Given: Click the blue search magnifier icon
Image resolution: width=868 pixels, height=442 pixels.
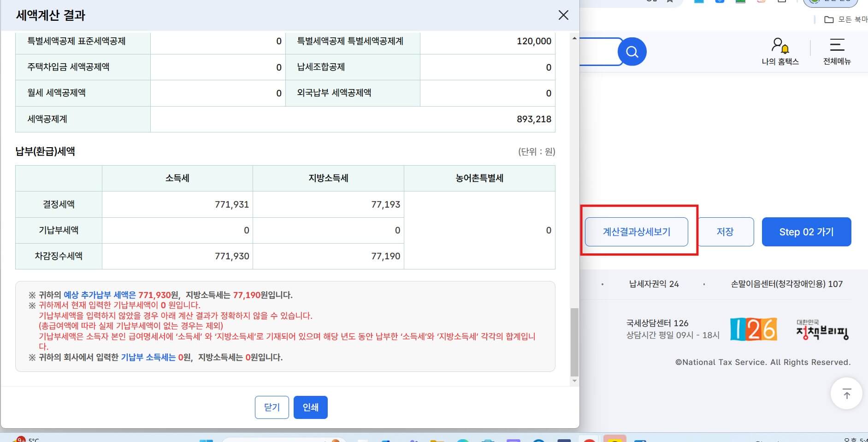Looking at the screenshot, I should point(632,51).
